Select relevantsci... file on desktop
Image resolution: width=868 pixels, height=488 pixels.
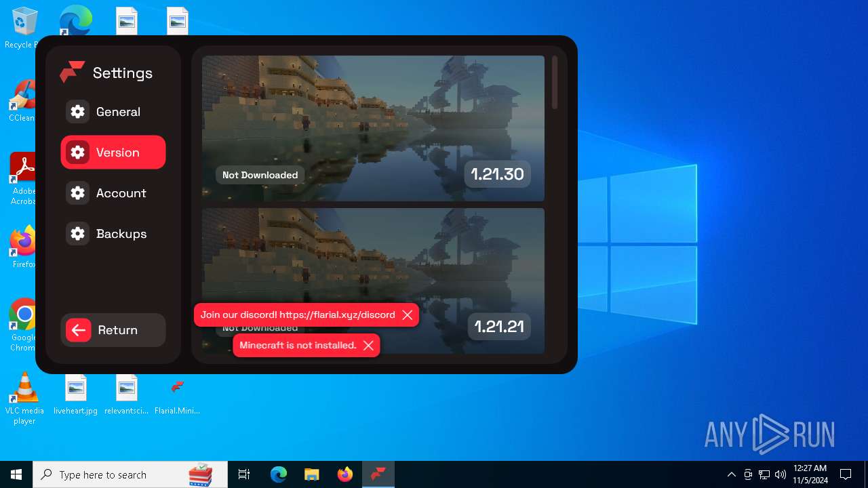[126, 395]
